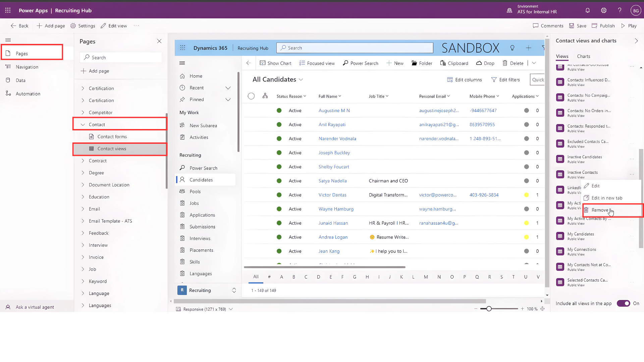The width and height of the screenshot is (644, 362).
Task: Click the lightbulb assistant icon
Action: tap(512, 48)
